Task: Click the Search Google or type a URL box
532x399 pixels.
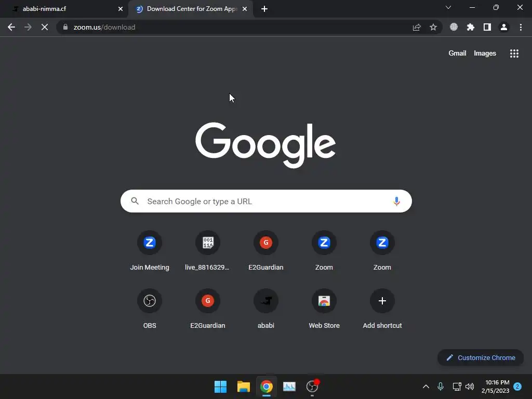Action: [x=266, y=201]
